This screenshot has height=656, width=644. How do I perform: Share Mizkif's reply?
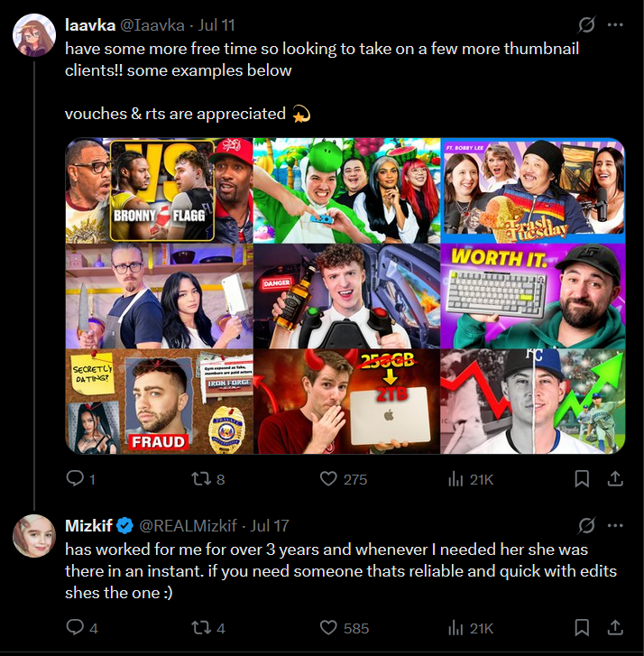[615, 627]
